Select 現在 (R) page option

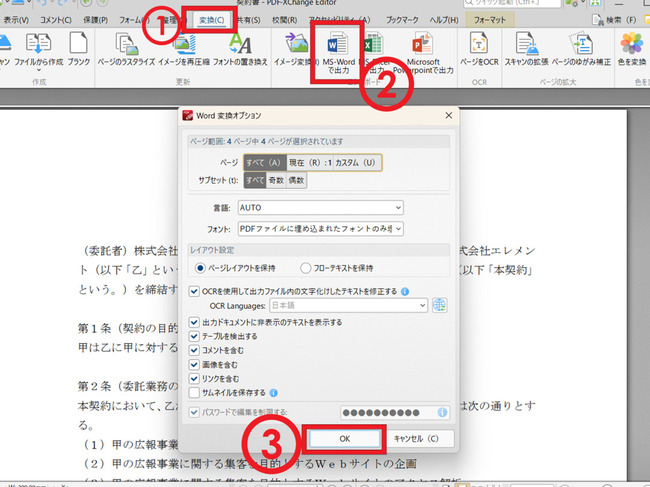pyautogui.click(x=310, y=162)
